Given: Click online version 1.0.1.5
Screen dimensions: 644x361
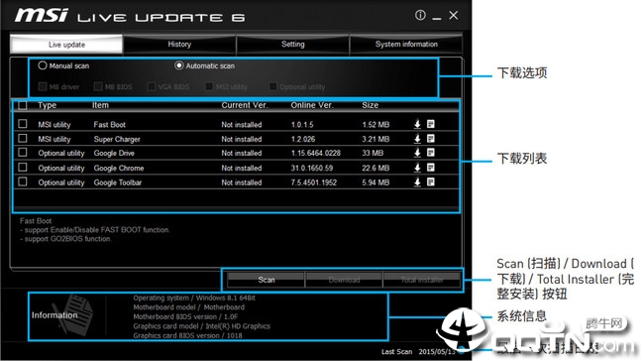Looking at the screenshot, I should (302, 125).
